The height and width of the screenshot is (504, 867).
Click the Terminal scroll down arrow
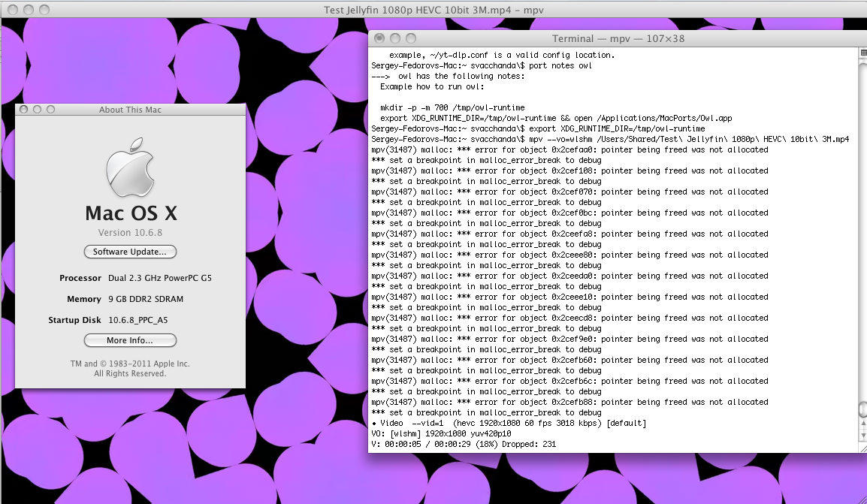(863, 434)
